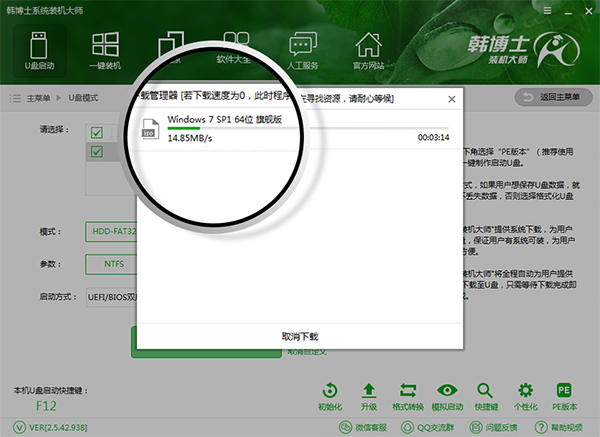Click the F12 hotkey text
Viewport: 600px width, 437px height.
(46, 406)
